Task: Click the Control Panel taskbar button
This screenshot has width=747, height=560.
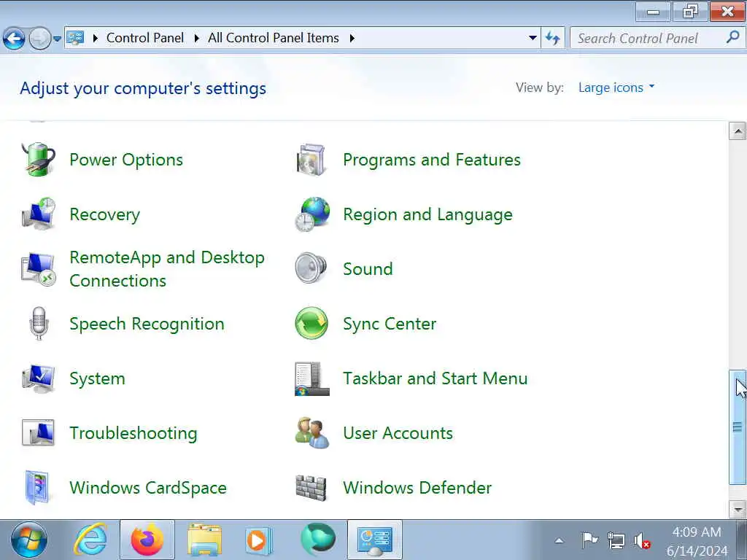Action: coord(375,540)
